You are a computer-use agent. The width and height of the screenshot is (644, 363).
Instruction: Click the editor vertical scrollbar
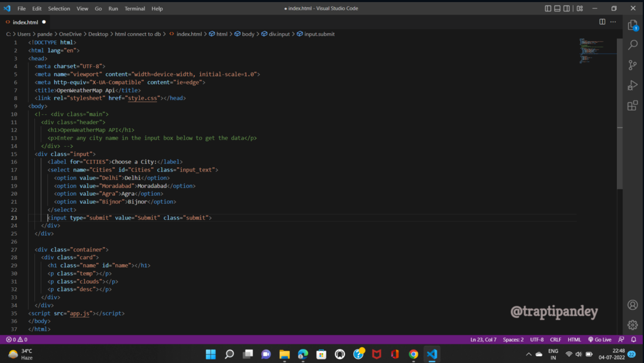pos(620,114)
